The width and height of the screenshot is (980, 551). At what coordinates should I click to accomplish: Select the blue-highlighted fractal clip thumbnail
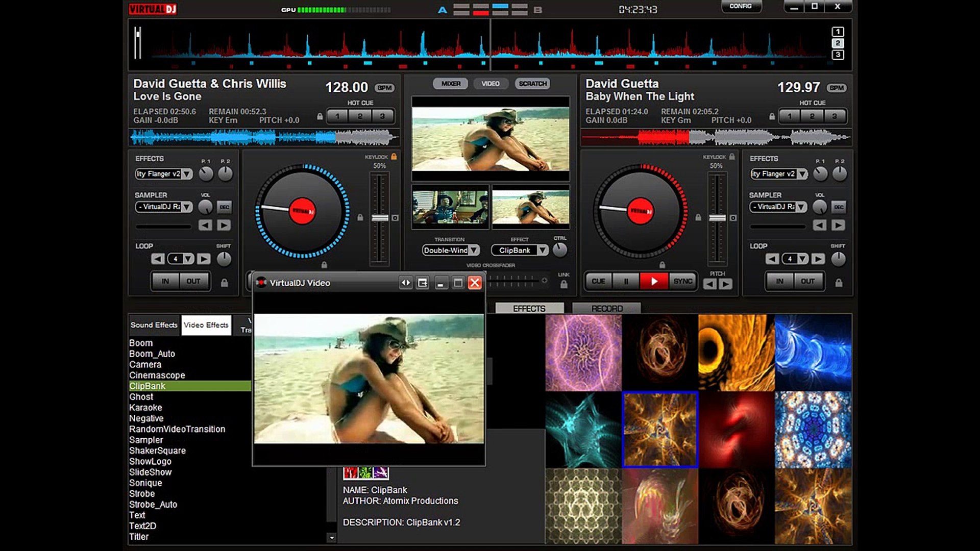click(660, 430)
